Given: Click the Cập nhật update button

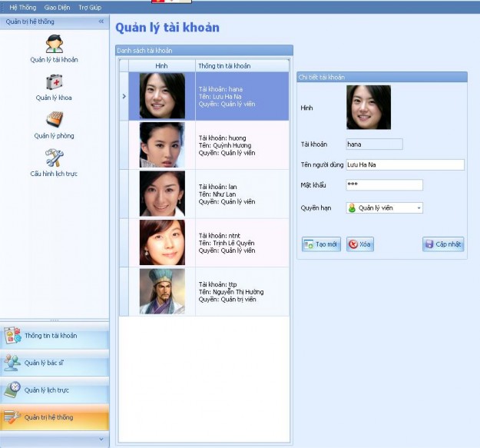Looking at the screenshot, I should point(443,244).
